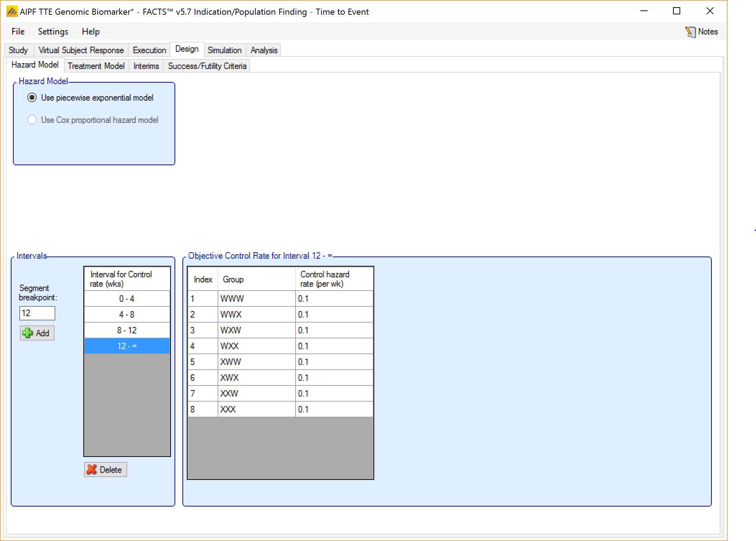
Task: Open the File menu
Action: tap(18, 32)
